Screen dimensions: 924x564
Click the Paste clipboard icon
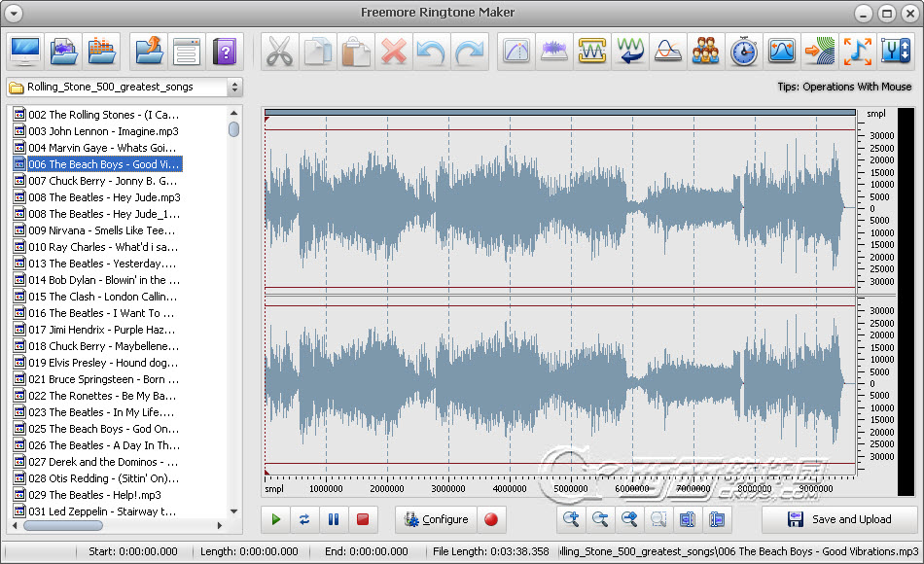click(x=356, y=51)
